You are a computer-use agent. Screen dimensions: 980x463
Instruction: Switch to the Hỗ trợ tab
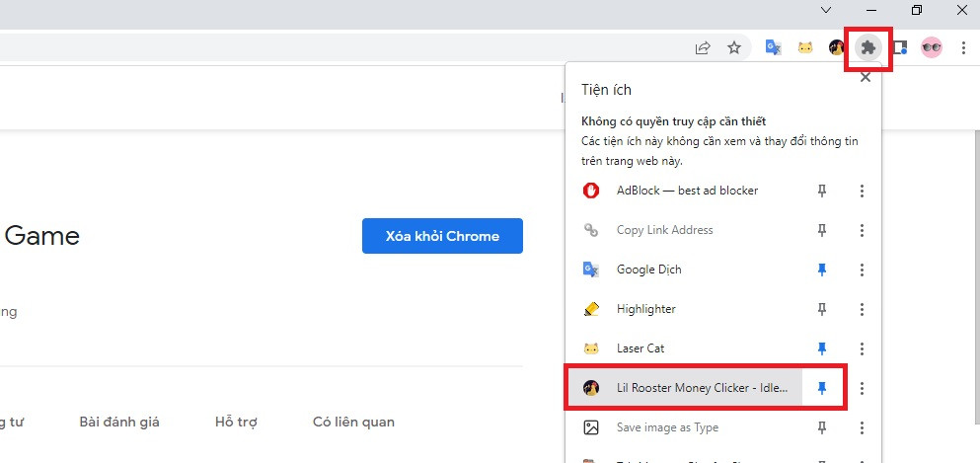tap(236, 422)
